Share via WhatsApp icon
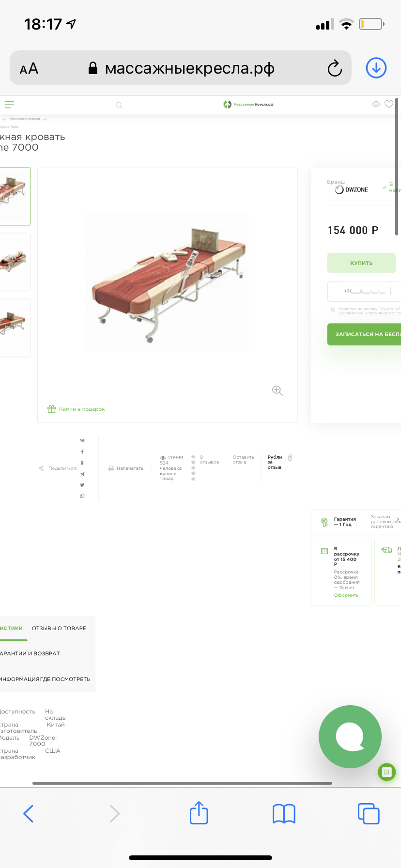 click(x=82, y=496)
